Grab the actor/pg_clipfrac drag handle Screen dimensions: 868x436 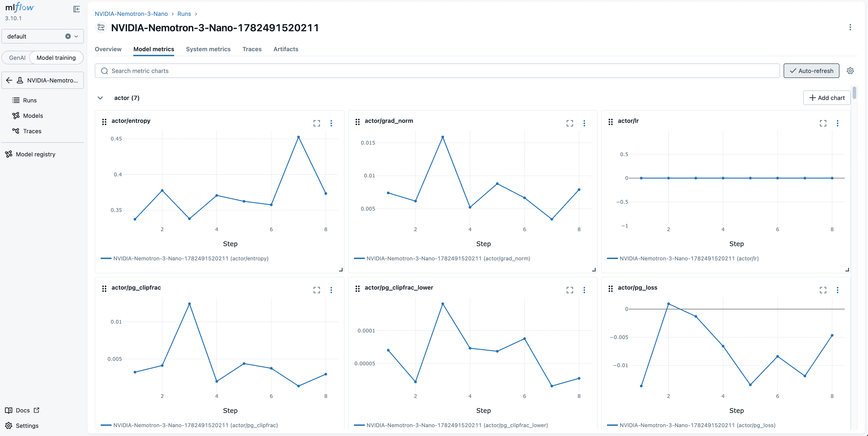pos(104,288)
